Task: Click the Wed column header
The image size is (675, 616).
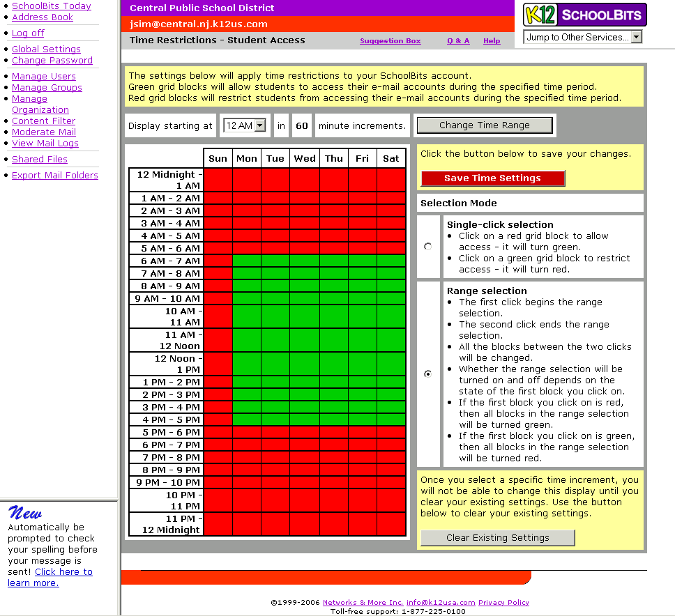Action: (x=305, y=158)
